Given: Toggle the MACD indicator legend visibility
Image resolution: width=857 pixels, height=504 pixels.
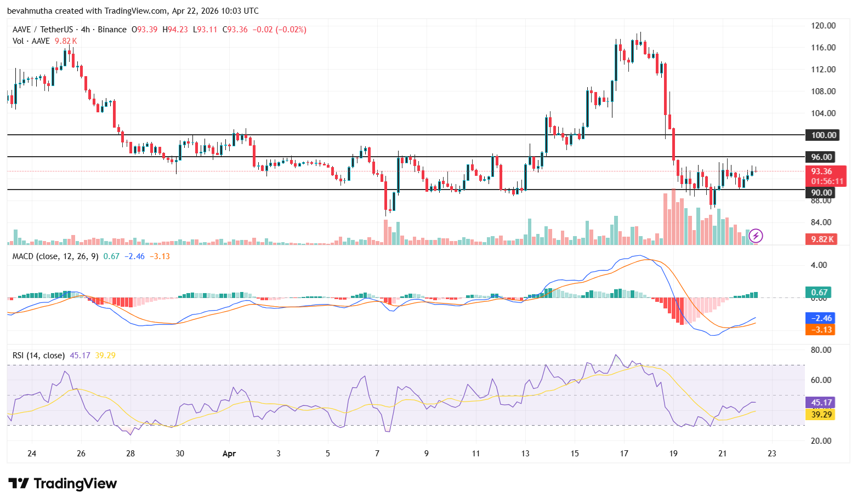Looking at the screenshot, I should (54, 256).
